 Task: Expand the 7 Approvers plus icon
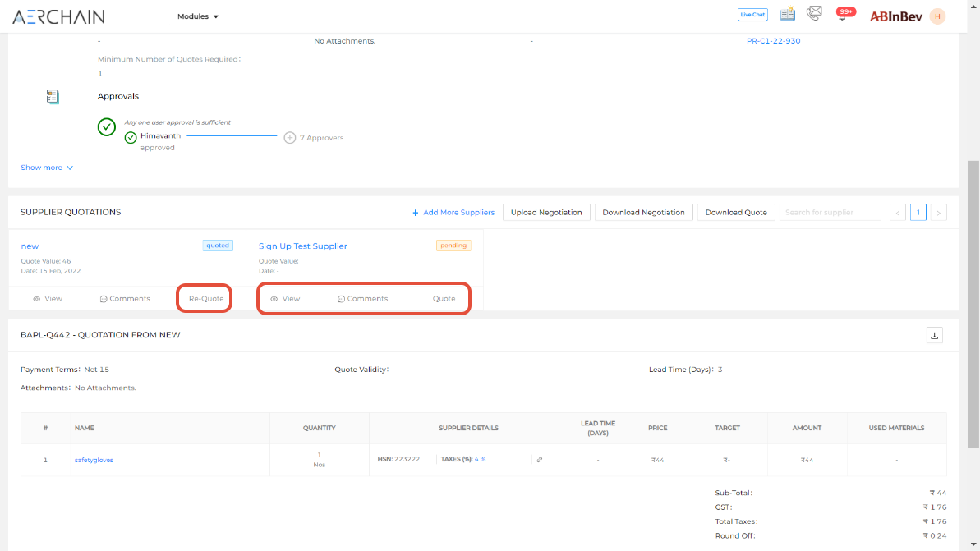click(x=289, y=137)
